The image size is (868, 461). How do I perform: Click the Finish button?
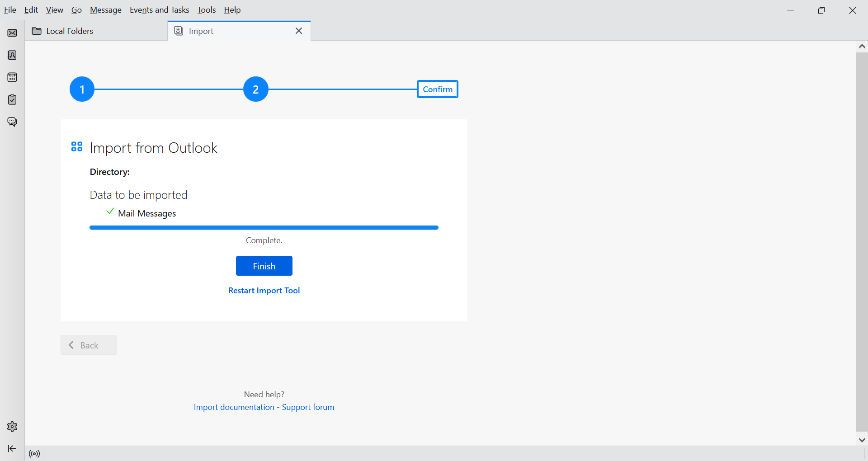264,266
